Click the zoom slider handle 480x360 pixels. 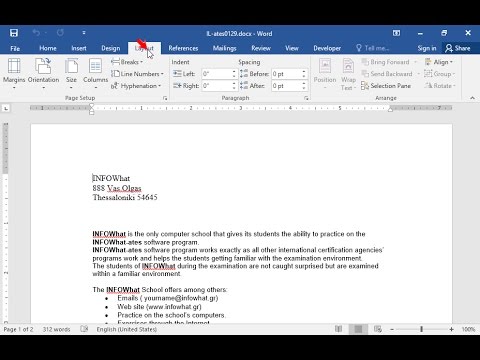tap(422, 329)
